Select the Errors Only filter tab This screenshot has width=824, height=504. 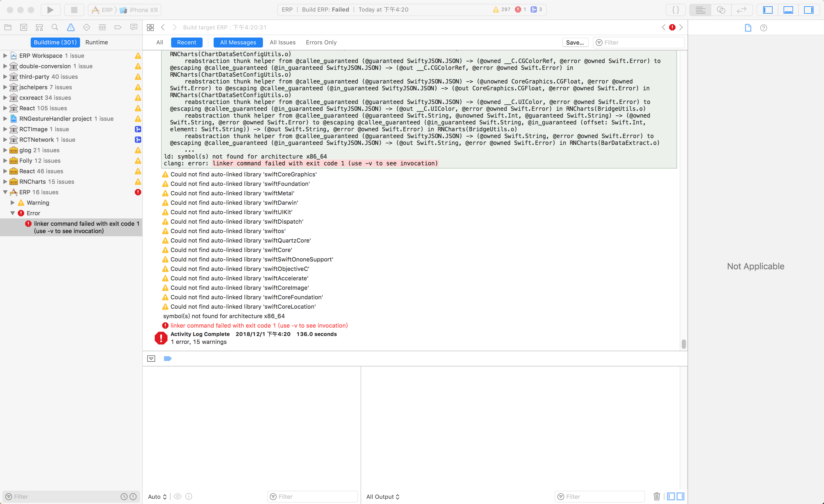click(321, 42)
